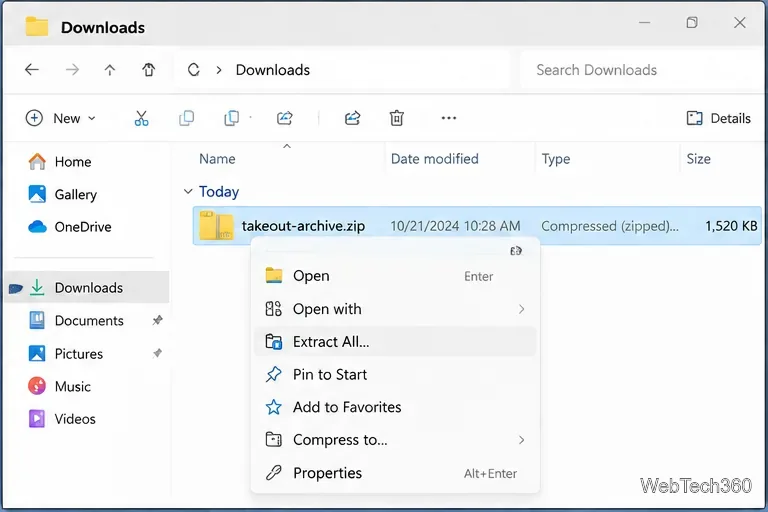Expand the New dropdown arrow
The height and width of the screenshot is (512, 768).
click(92, 118)
